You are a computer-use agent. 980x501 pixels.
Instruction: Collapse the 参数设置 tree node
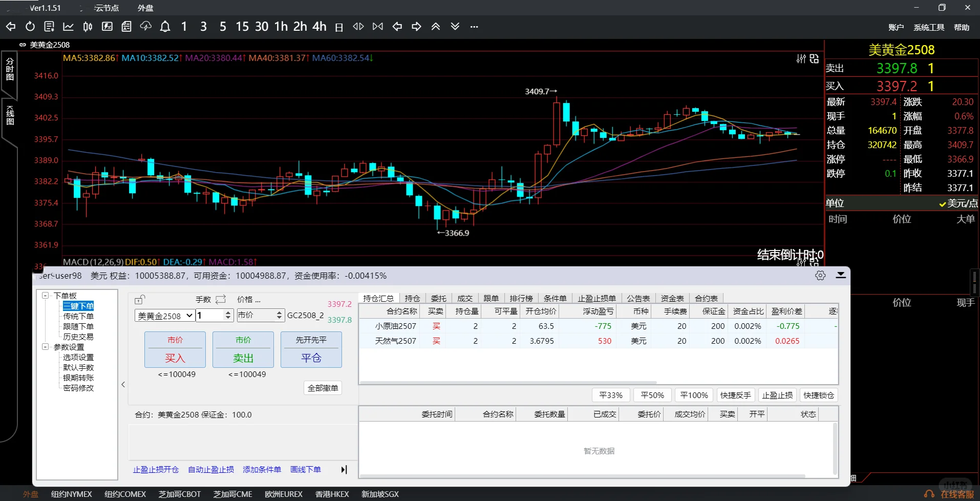[x=45, y=347]
